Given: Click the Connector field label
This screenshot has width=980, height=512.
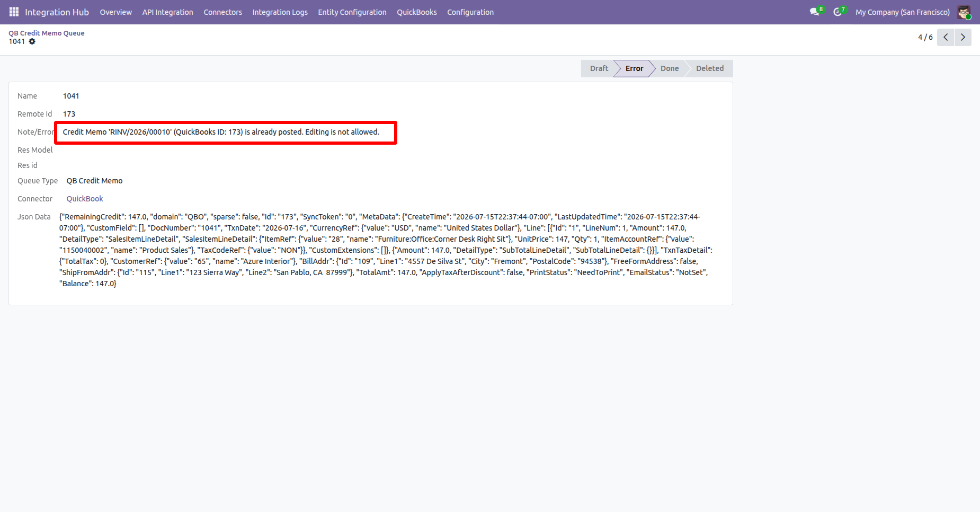Looking at the screenshot, I should click(x=35, y=199).
